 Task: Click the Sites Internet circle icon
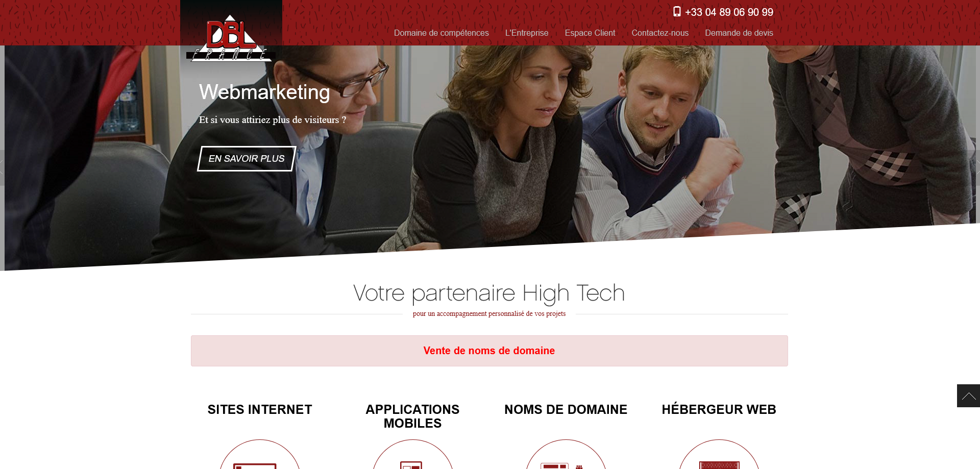(x=260, y=454)
